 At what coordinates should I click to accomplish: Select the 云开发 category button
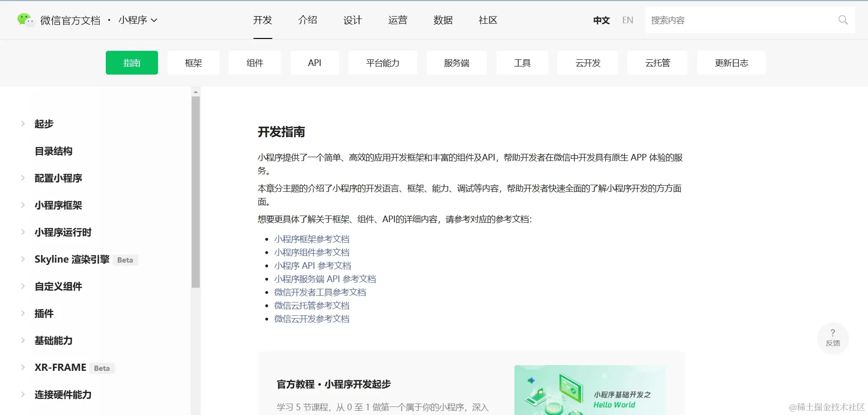588,63
